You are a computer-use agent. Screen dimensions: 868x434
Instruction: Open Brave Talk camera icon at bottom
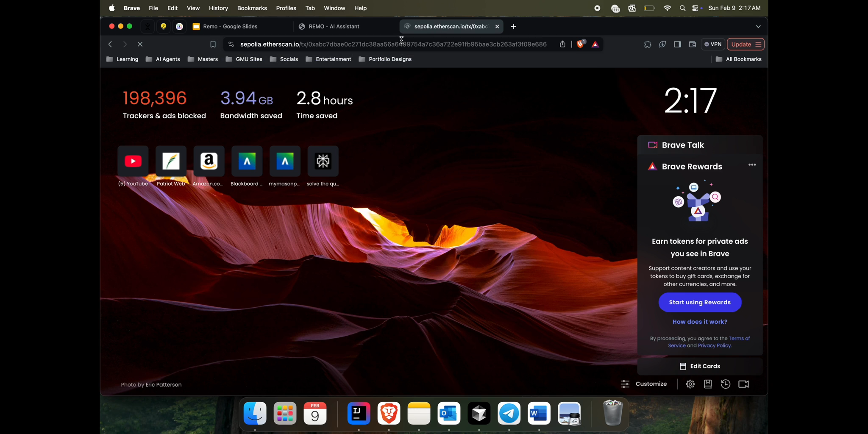point(744,384)
